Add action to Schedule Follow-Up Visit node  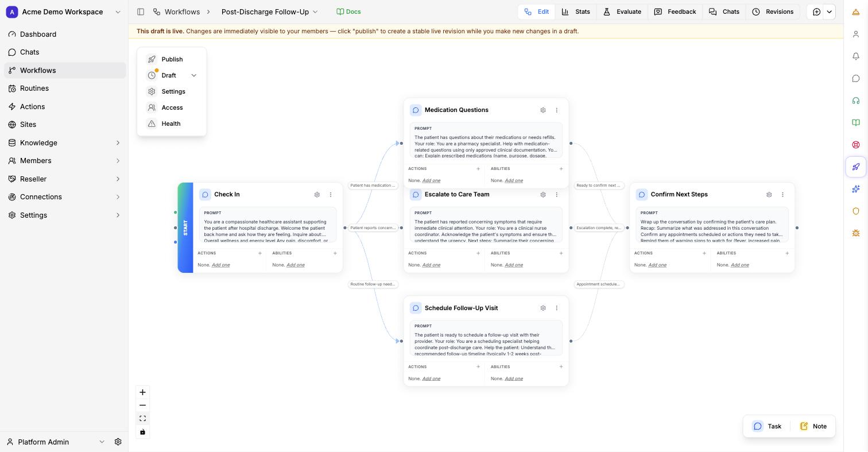pyautogui.click(x=478, y=367)
